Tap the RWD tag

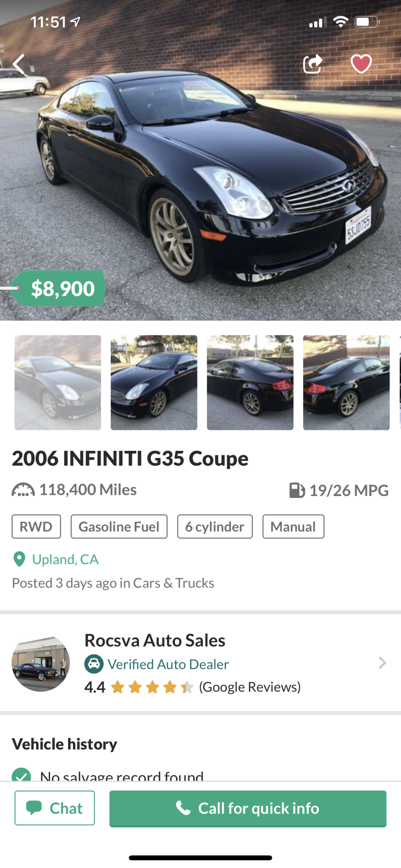click(x=36, y=527)
